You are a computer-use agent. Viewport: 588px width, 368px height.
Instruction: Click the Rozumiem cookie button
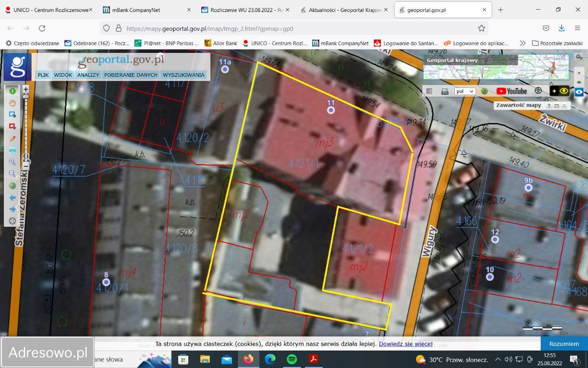[564, 344]
